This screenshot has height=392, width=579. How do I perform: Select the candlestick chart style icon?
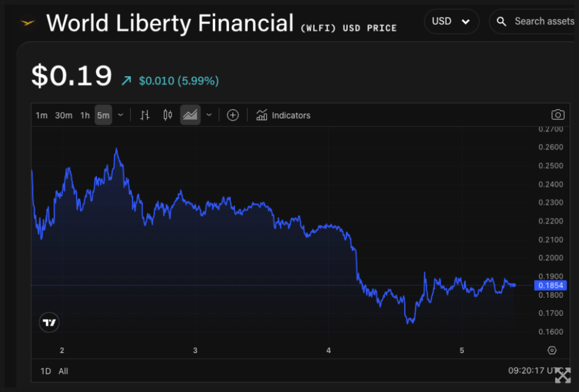[x=168, y=115]
